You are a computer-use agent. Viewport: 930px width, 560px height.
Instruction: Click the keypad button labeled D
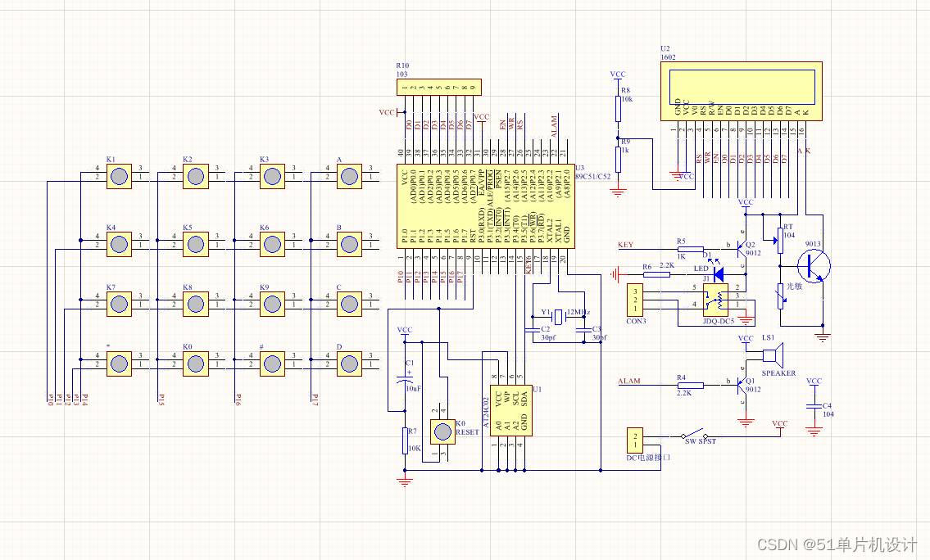pos(349,364)
